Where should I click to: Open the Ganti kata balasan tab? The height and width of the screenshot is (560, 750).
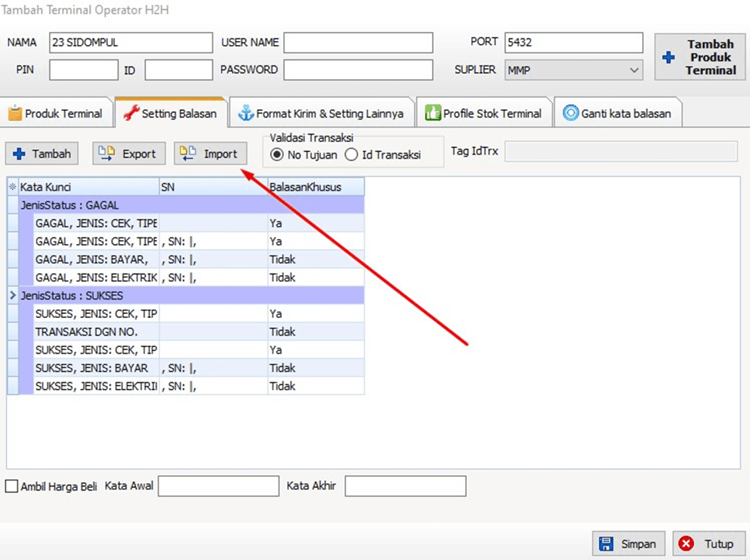[x=617, y=114]
